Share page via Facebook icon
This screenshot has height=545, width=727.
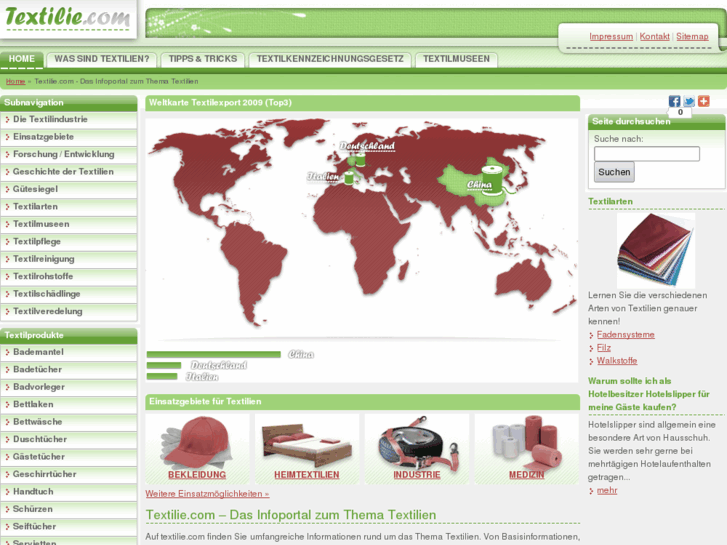coord(674,101)
